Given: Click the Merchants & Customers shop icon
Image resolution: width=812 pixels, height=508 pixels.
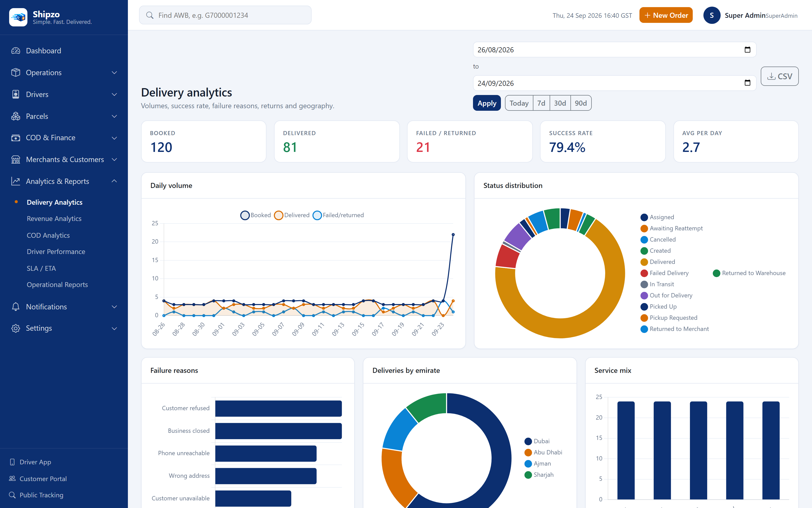Looking at the screenshot, I should point(16,160).
